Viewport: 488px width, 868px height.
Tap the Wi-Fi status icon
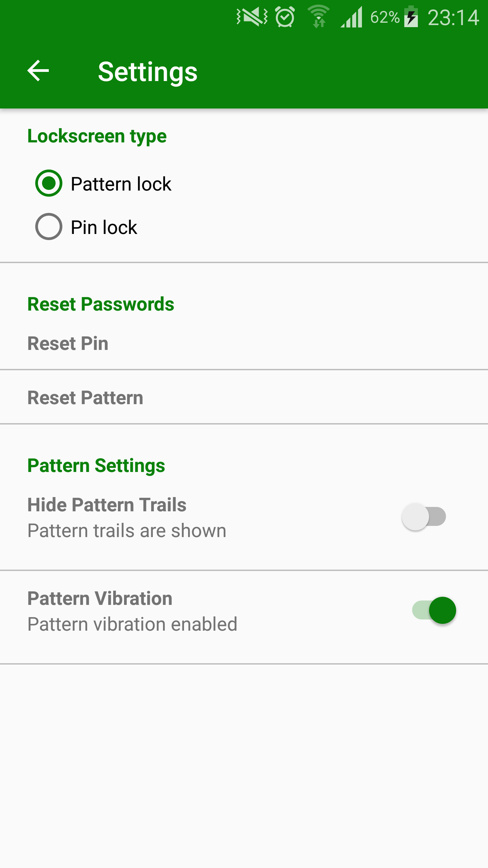pyautogui.click(x=318, y=17)
